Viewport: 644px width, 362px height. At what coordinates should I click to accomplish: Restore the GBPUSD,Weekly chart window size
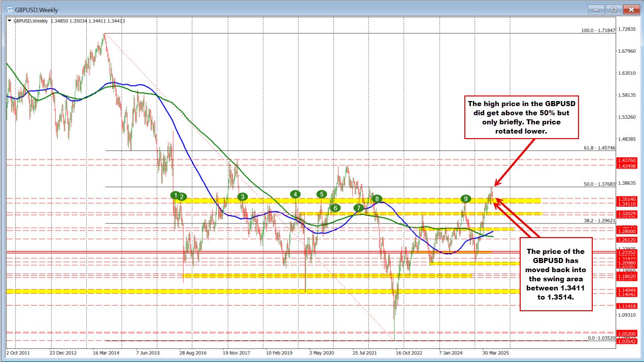coord(613,9)
